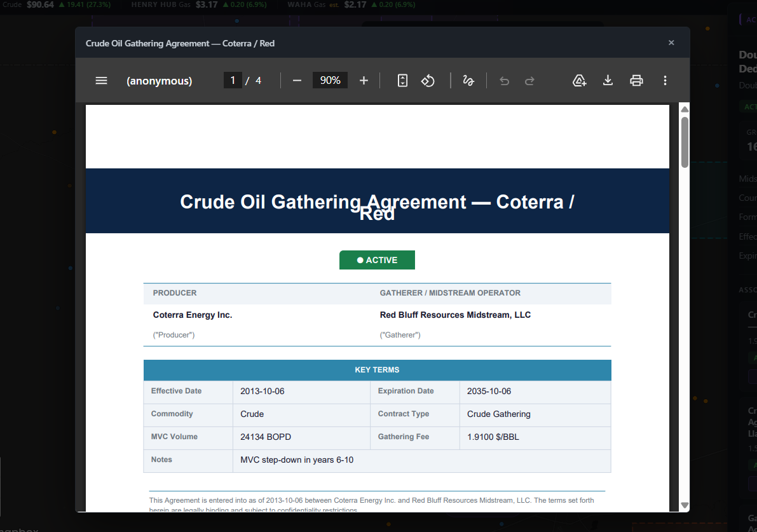Image resolution: width=757 pixels, height=532 pixels.
Task: Save the PDF to Google Drive
Action: pos(579,81)
